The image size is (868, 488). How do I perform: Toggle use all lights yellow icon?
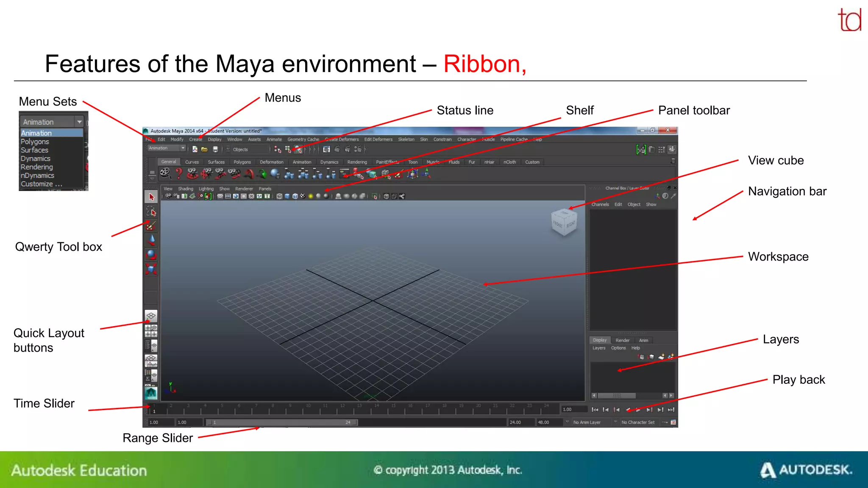point(311,196)
